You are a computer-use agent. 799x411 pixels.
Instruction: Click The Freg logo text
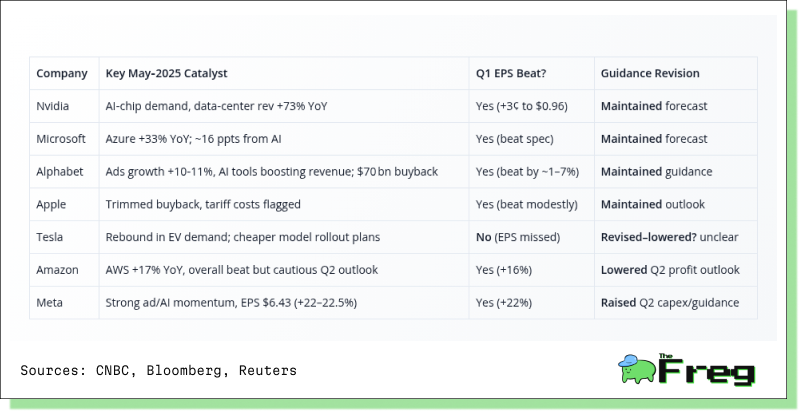(706, 369)
